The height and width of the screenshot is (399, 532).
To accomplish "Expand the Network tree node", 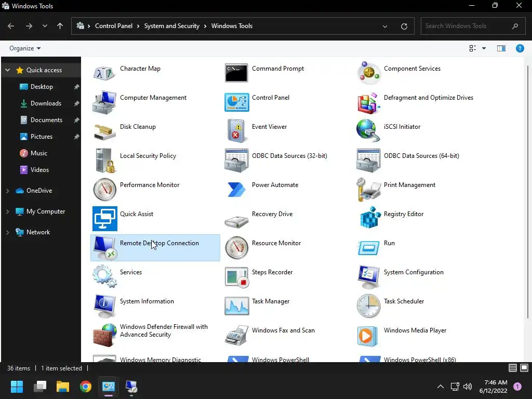I will (x=7, y=232).
